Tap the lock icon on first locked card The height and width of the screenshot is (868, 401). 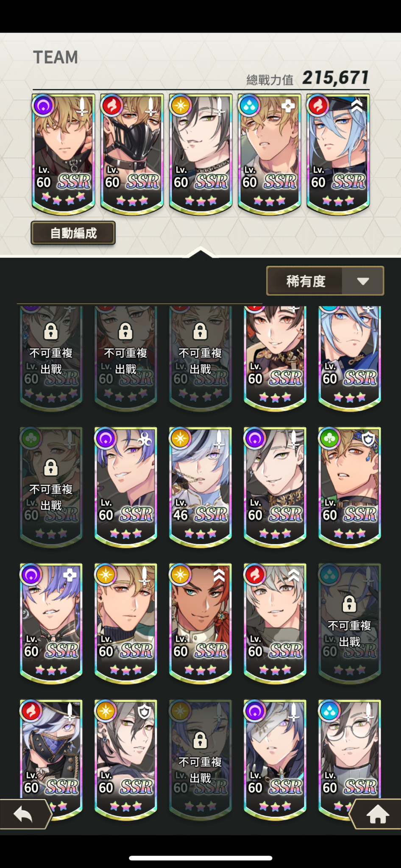pyautogui.click(x=51, y=331)
